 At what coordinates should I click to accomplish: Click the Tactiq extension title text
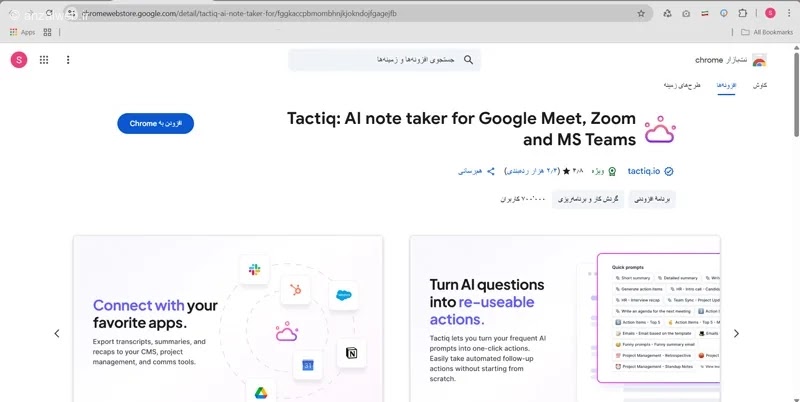click(x=461, y=129)
